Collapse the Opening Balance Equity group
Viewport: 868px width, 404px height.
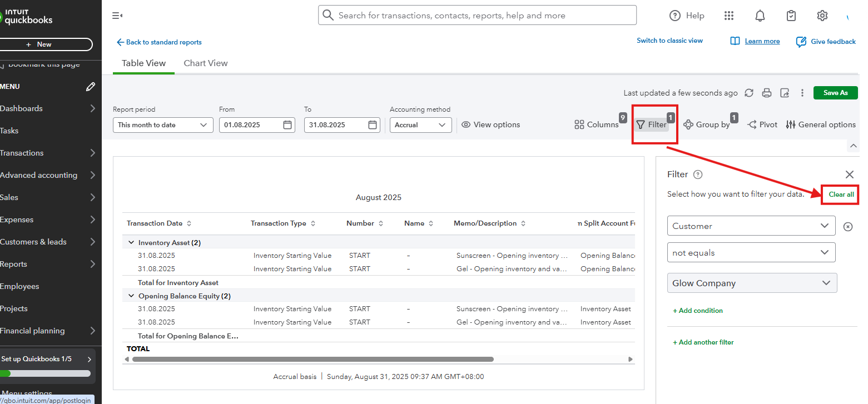click(x=131, y=296)
